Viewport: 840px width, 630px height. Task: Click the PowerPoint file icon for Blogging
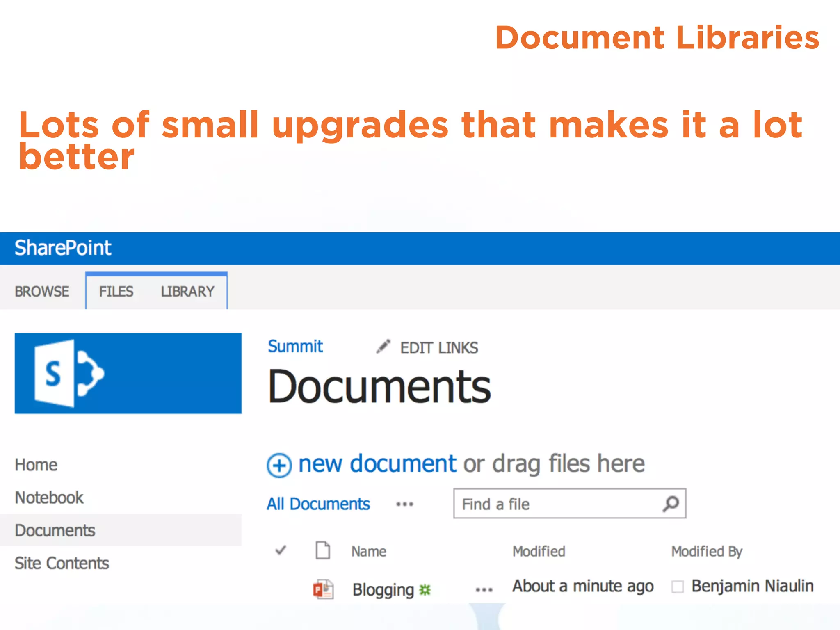[x=323, y=589]
